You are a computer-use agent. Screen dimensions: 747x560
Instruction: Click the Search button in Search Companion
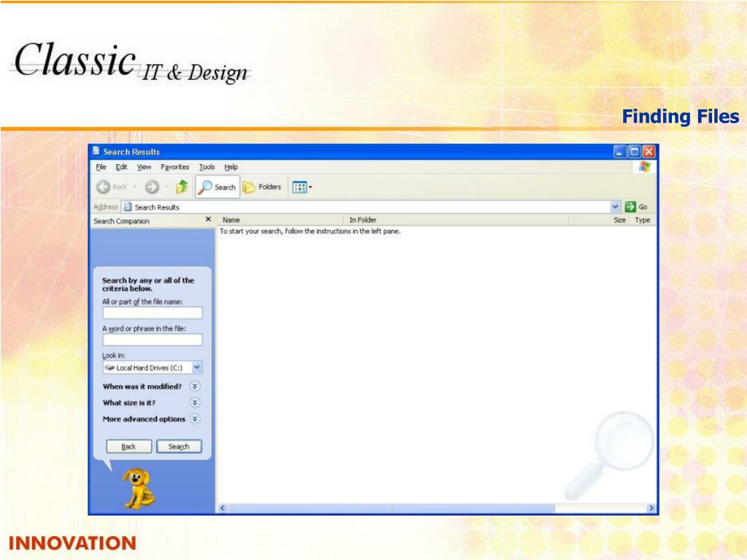tap(179, 447)
